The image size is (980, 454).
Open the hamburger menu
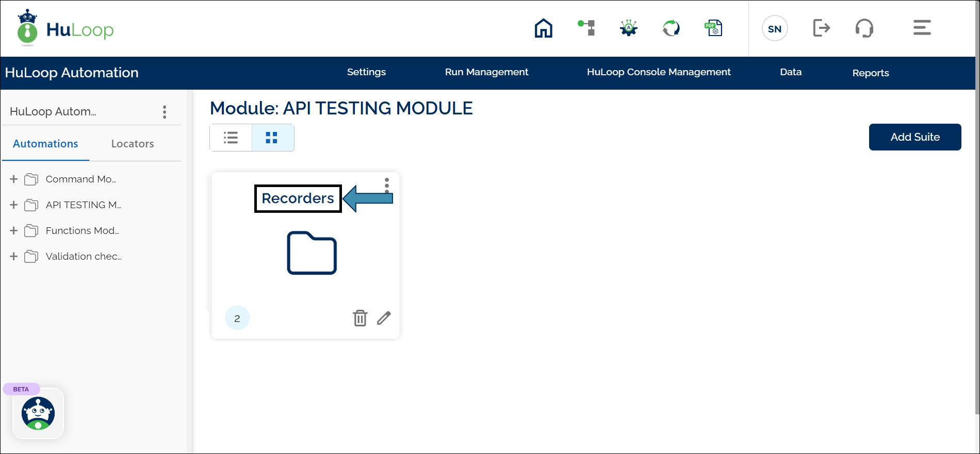point(922,28)
